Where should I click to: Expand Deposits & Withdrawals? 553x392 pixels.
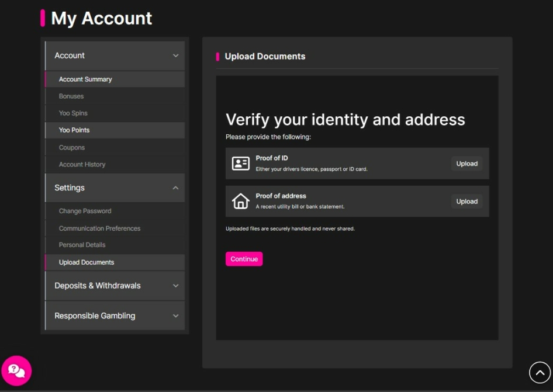[x=114, y=286]
